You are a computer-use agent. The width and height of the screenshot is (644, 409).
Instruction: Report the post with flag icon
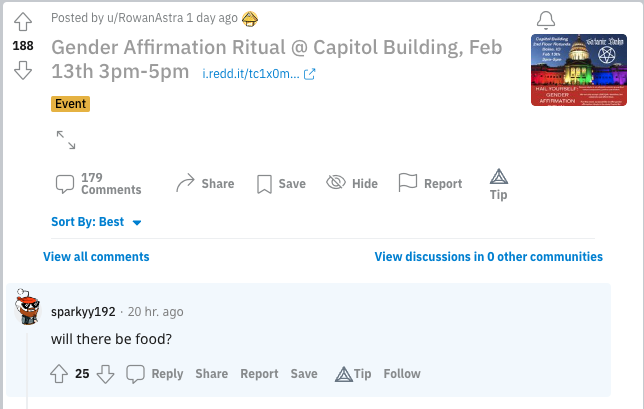coord(430,183)
